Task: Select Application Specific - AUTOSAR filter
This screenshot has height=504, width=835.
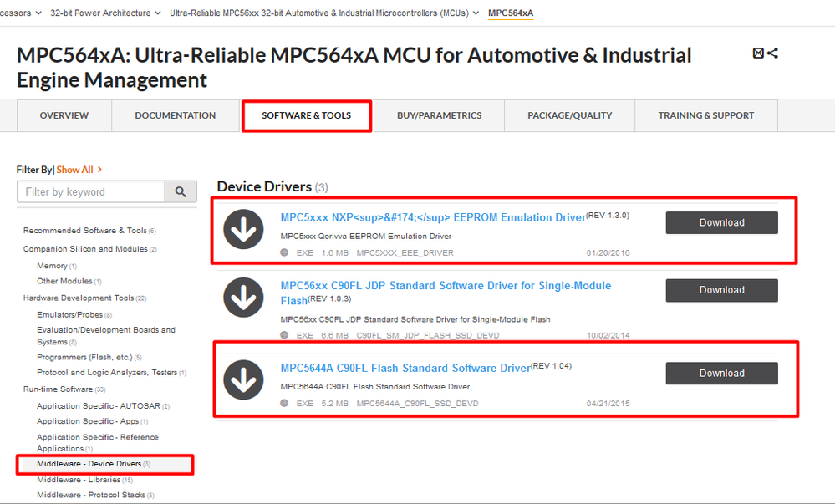Action: (x=99, y=406)
